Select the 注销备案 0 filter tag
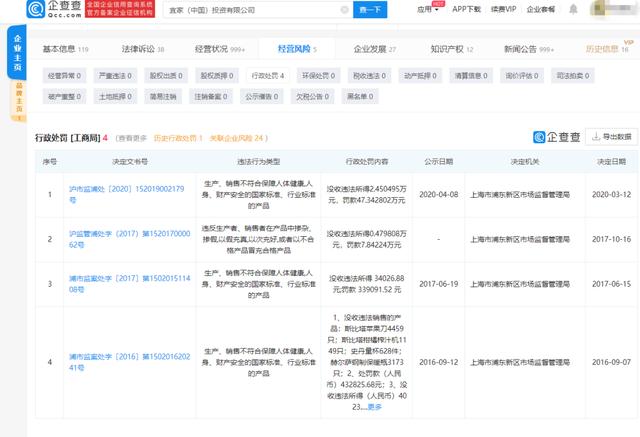This screenshot has height=437, width=640. pyautogui.click(x=211, y=96)
